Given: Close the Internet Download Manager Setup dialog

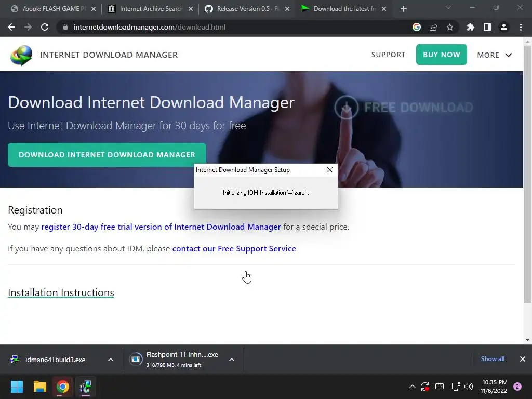Looking at the screenshot, I should tap(330, 170).
